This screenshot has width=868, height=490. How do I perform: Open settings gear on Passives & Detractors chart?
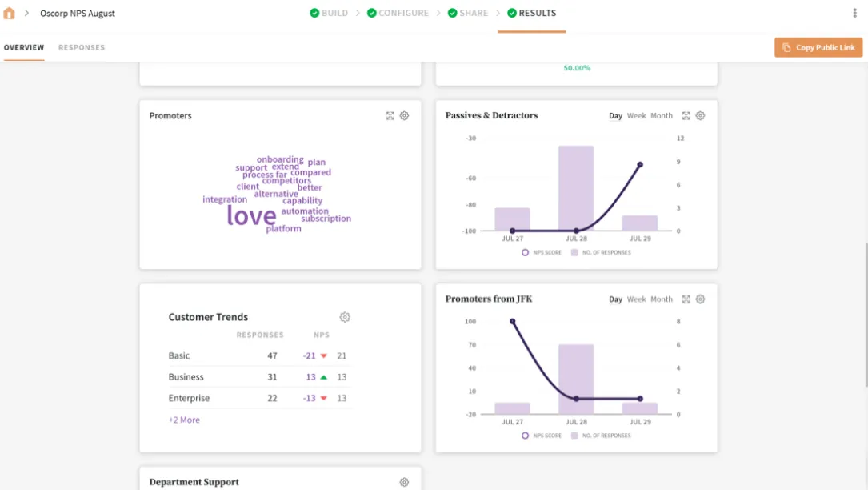[700, 115]
